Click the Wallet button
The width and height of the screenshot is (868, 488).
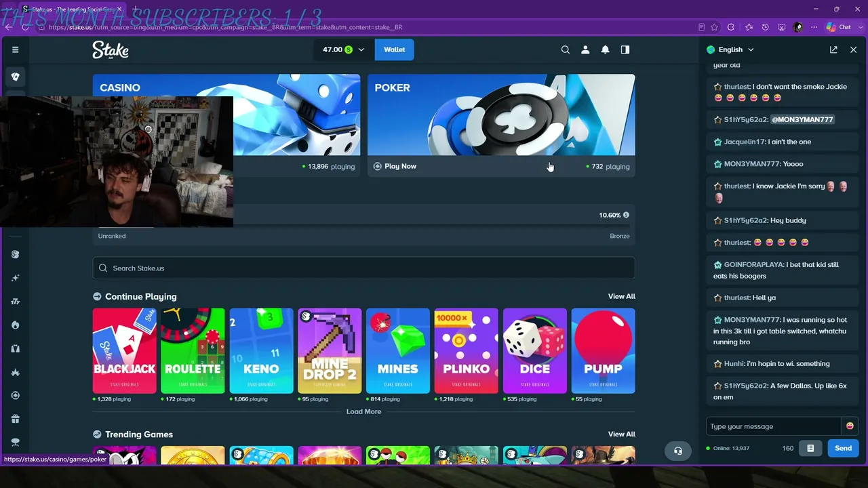[x=394, y=49]
